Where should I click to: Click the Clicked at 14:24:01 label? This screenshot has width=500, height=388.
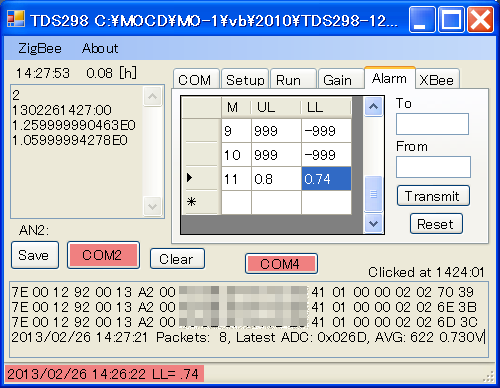(426, 272)
